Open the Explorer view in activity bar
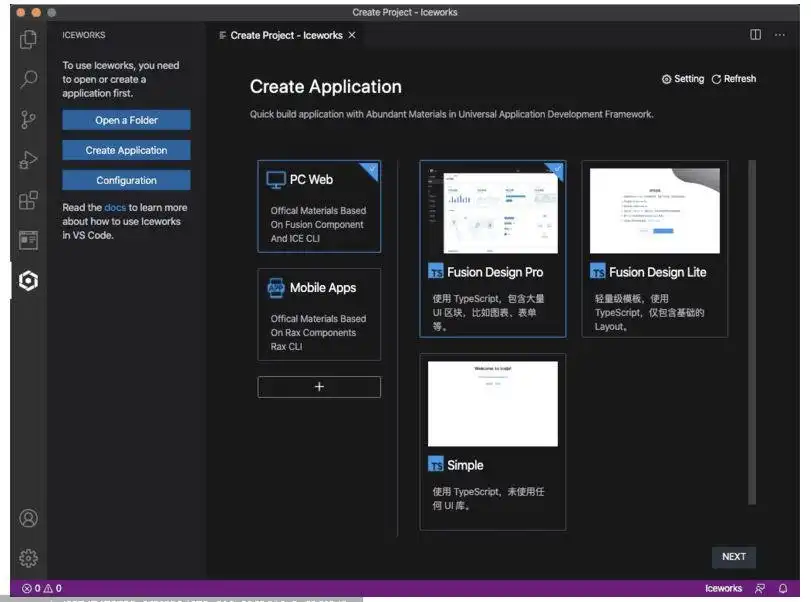 [x=28, y=39]
